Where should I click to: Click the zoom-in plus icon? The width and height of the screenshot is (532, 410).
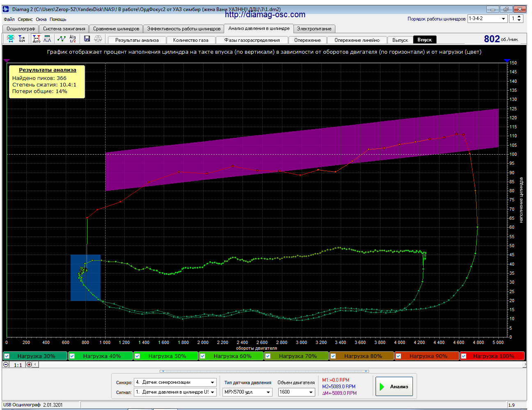point(29,364)
